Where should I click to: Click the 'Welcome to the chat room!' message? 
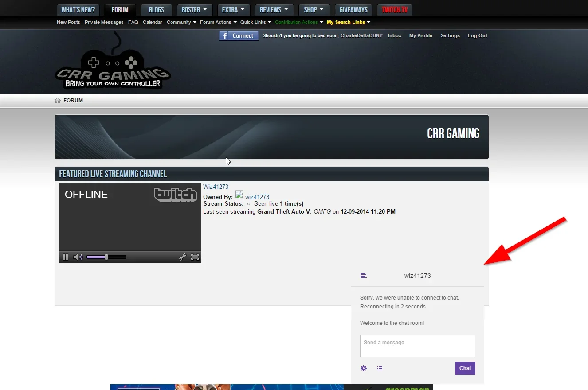(x=392, y=323)
